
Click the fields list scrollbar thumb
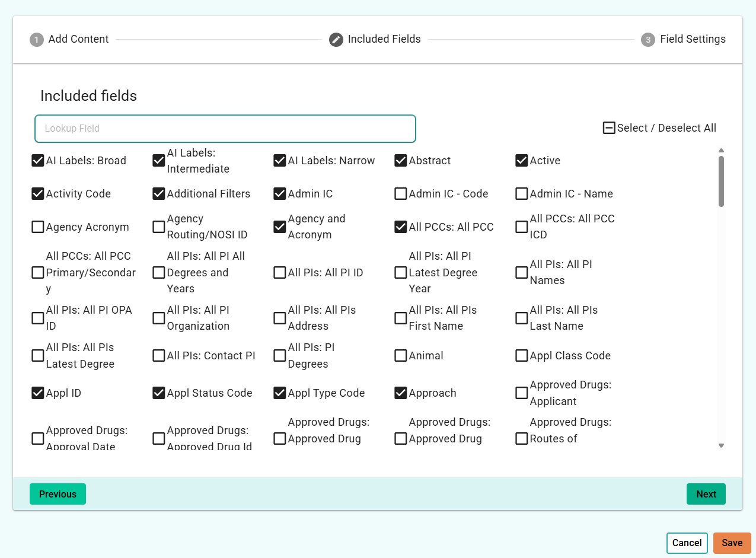click(x=722, y=181)
